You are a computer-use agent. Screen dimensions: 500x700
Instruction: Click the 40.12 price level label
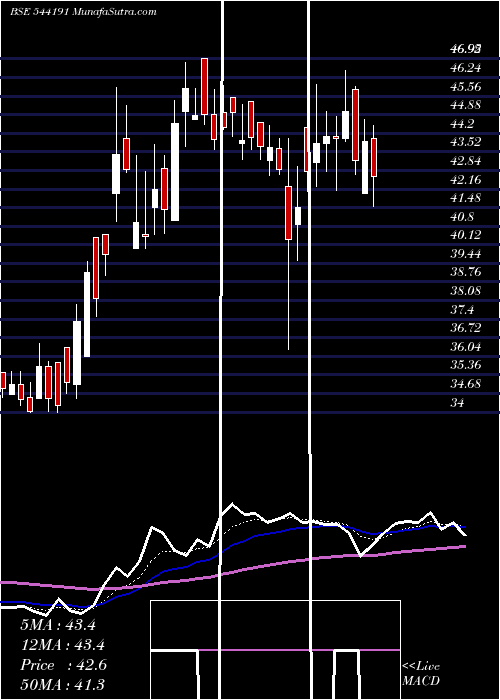click(x=466, y=235)
